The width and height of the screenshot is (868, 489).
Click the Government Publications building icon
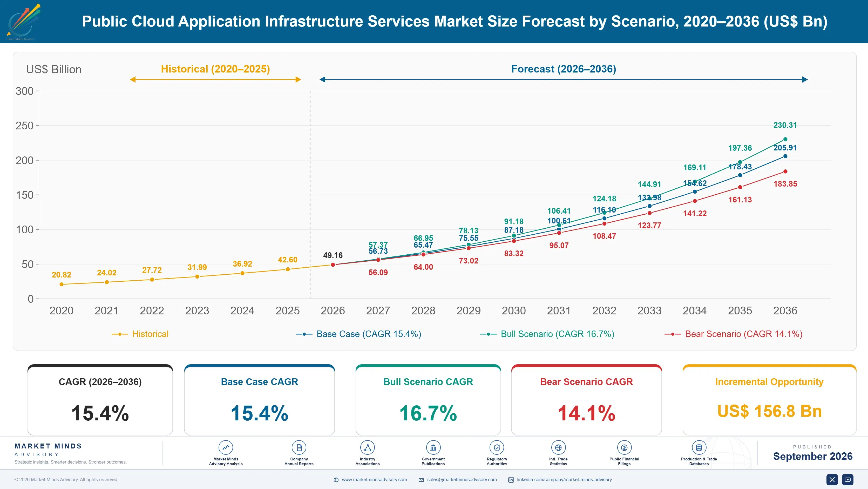click(x=433, y=447)
